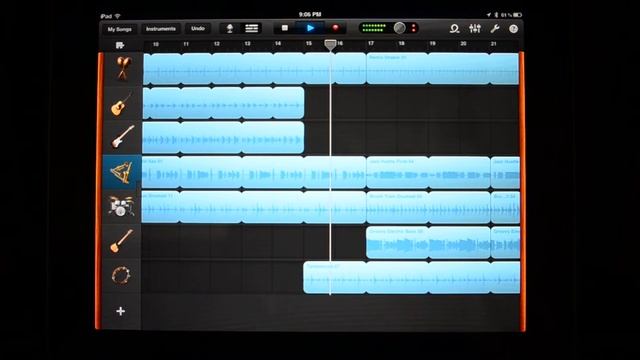Switch to the instrument view microphone icon
This screenshot has width=640, height=360.
click(230, 28)
